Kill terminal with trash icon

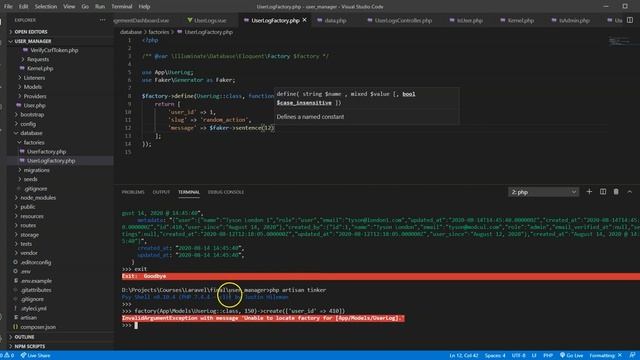click(x=616, y=192)
